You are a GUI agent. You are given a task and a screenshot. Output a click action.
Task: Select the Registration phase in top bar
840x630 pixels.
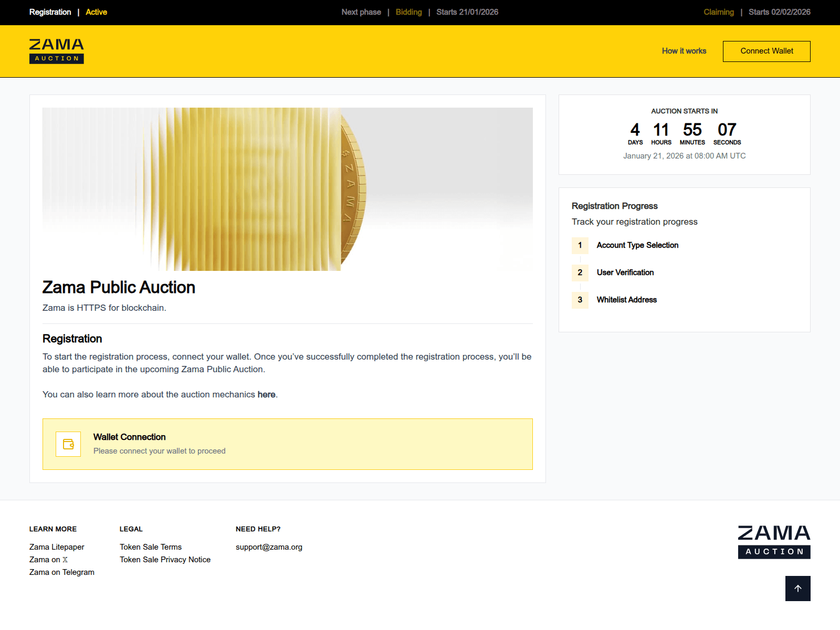point(50,12)
